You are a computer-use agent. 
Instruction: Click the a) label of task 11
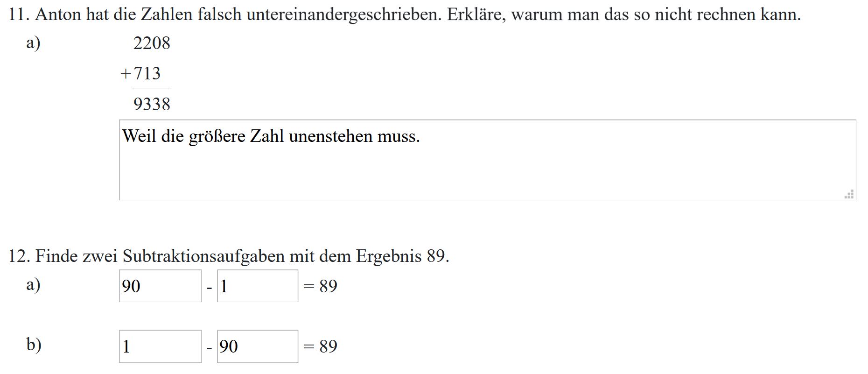tap(33, 43)
